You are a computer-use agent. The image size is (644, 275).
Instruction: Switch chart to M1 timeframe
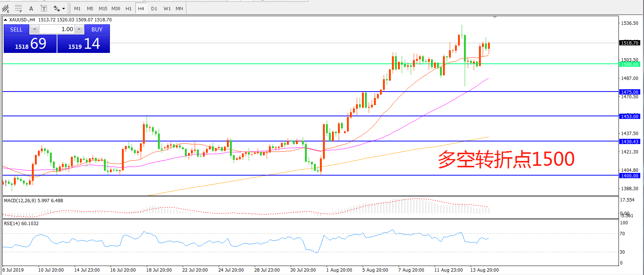(77, 8)
